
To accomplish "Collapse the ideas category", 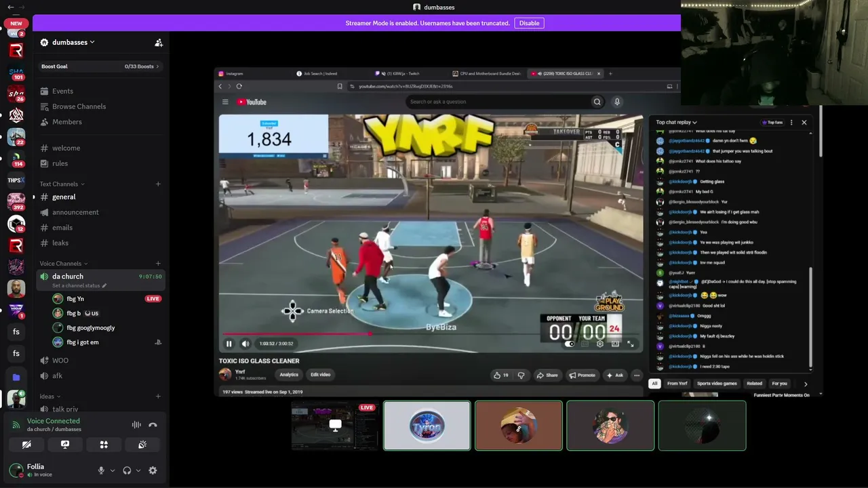I will [x=50, y=396].
